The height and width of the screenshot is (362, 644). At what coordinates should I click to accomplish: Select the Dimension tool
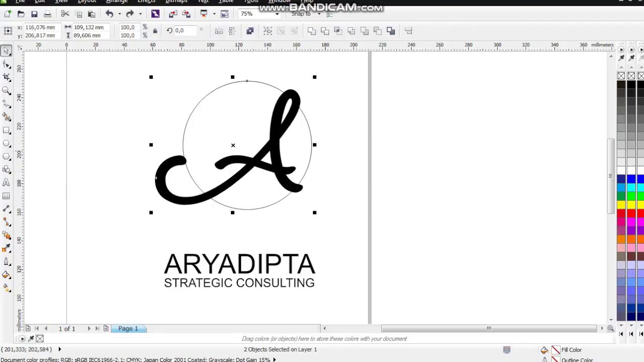pyautogui.click(x=6, y=209)
